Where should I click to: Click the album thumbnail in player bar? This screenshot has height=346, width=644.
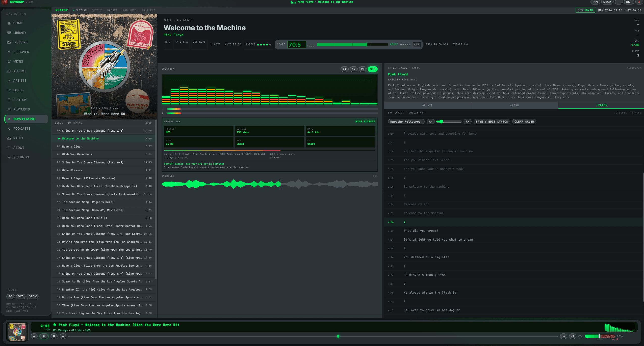[17, 332]
